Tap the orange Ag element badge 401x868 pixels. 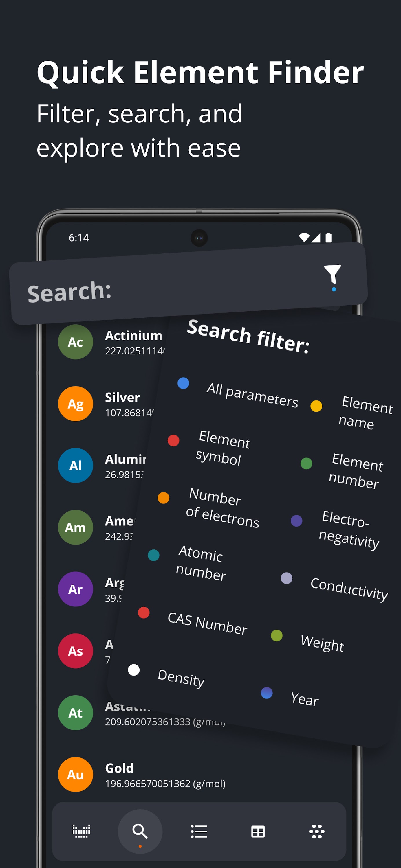point(75,403)
